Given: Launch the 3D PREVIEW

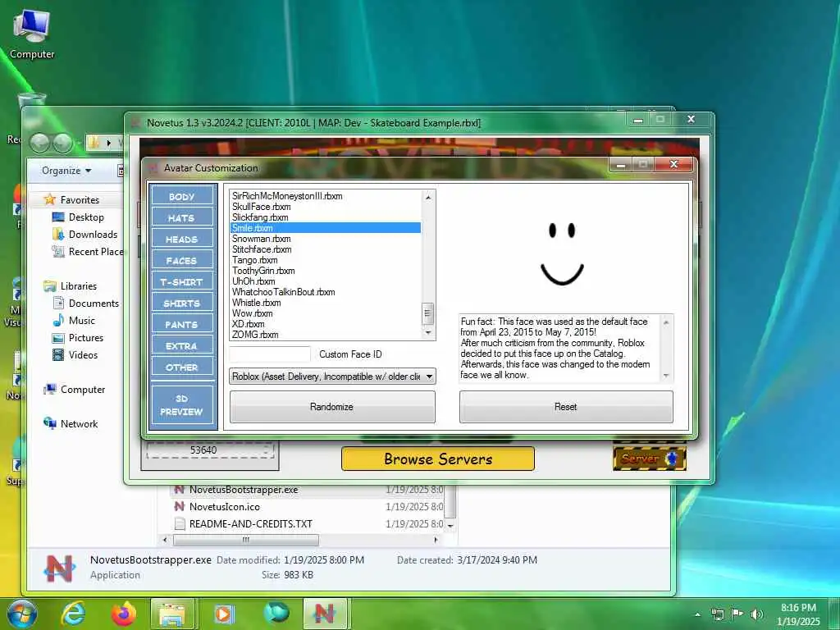Looking at the screenshot, I should click(182, 405).
